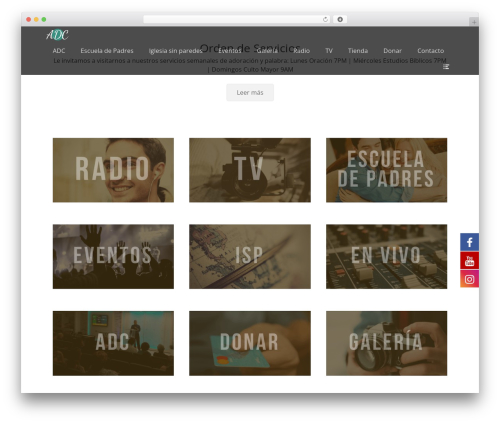This screenshot has height=423, width=500.
Task: Open the ISP map image tile
Action: point(250,256)
